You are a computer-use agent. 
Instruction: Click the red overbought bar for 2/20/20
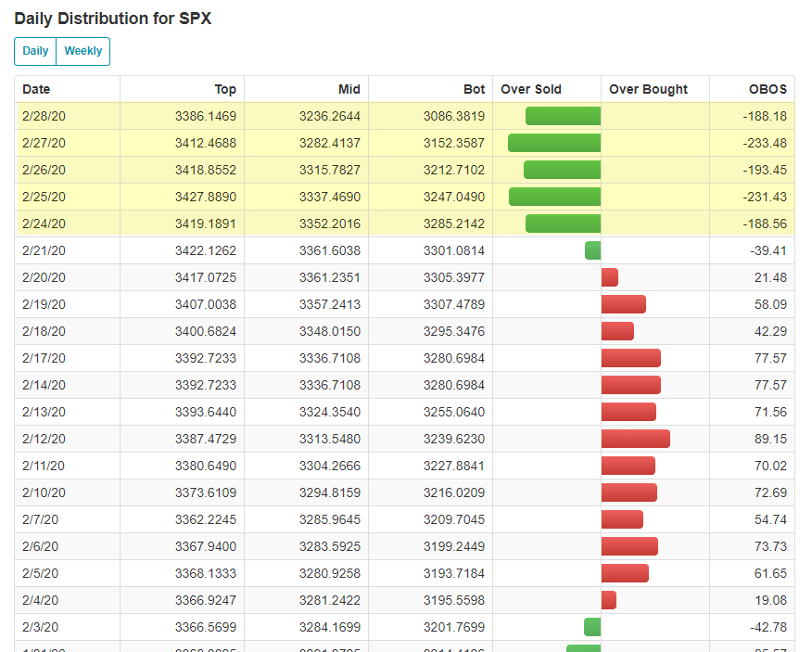pyautogui.click(x=609, y=277)
